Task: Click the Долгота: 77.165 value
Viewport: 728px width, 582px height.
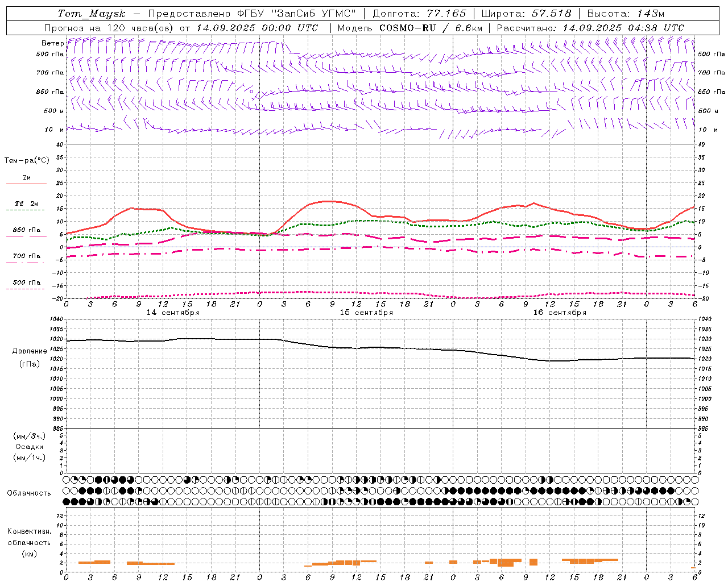Action: pos(420,14)
